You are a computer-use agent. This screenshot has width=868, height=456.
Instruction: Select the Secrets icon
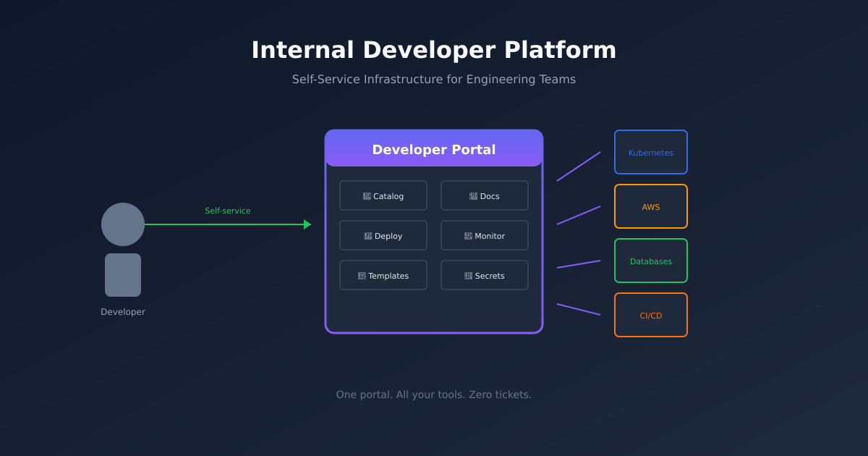470,275
